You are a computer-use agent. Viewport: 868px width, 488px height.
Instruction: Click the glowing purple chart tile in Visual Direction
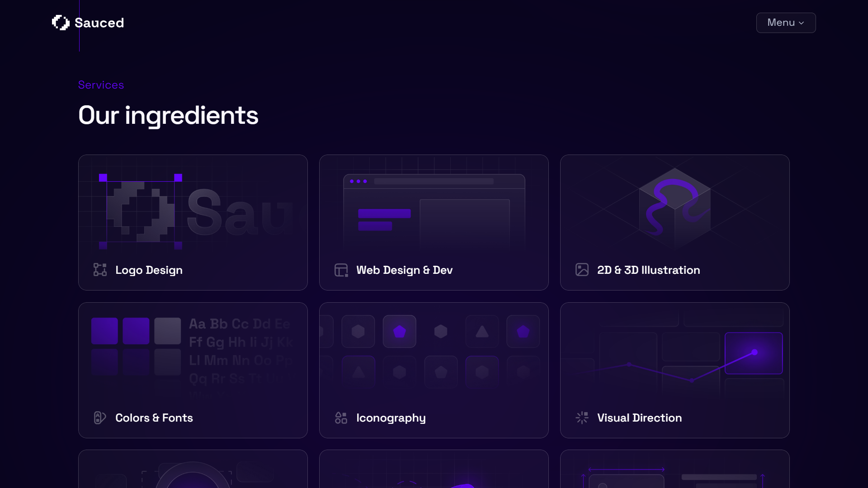[754, 353]
